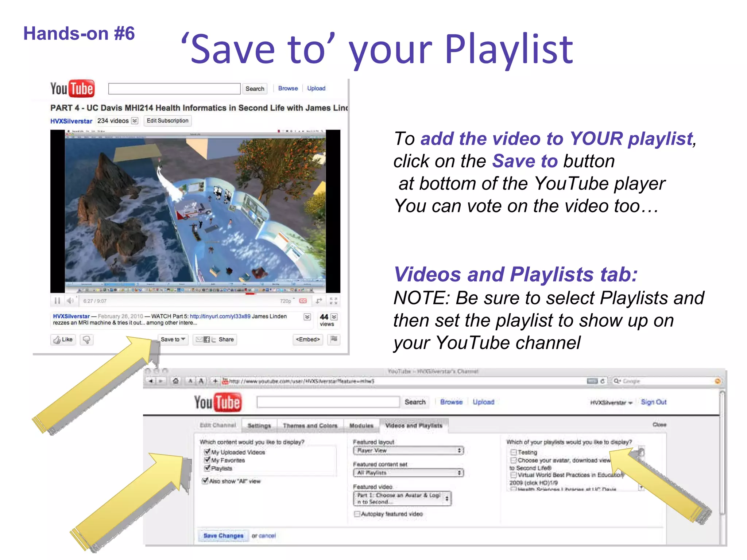Click the video page search input field

click(x=174, y=89)
